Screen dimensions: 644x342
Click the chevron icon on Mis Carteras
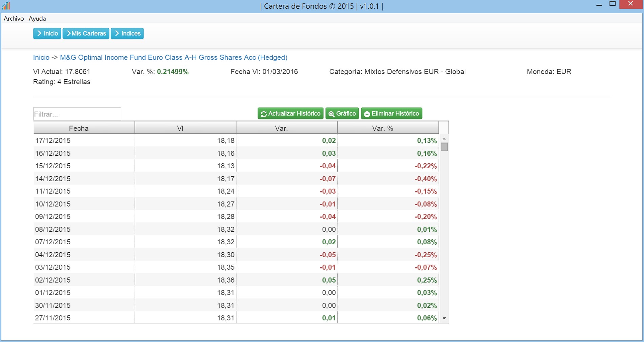point(68,33)
